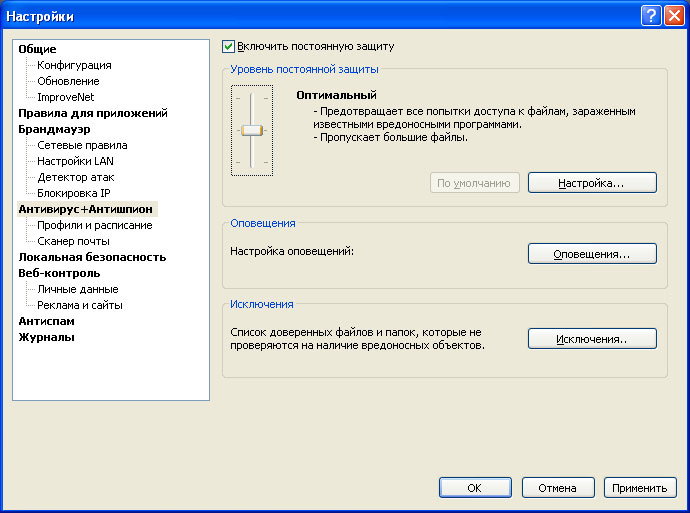This screenshot has height=513, width=690.
Task: Select Сетевые правила tree item
Action: coord(82,145)
